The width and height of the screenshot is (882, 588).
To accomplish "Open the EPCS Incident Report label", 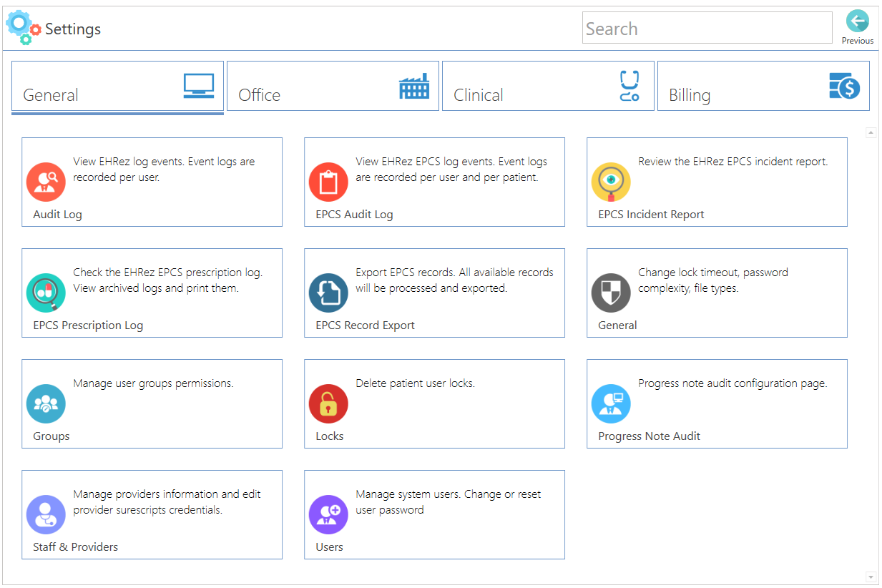I will tap(651, 215).
